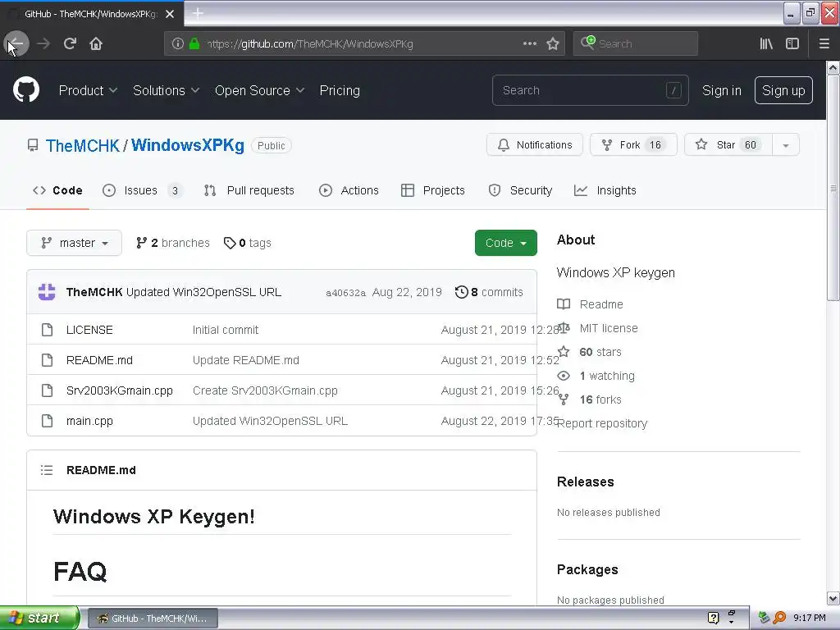Viewport: 840px width, 630px height.
Task: Star the repository with Star button
Action: pyautogui.click(x=728, y=145)
